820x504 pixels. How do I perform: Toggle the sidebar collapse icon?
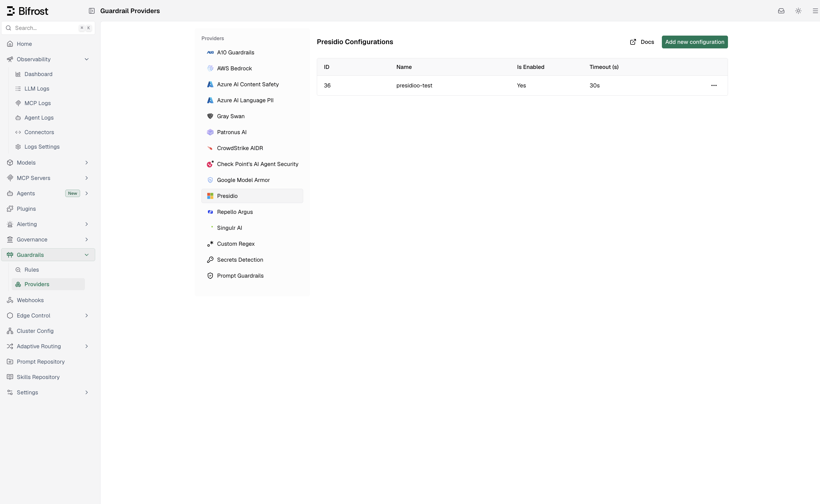coord(92,11)
